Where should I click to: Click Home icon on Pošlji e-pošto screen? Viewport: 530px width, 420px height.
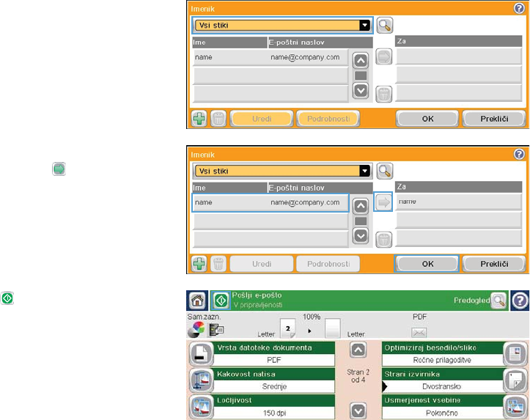197,301
